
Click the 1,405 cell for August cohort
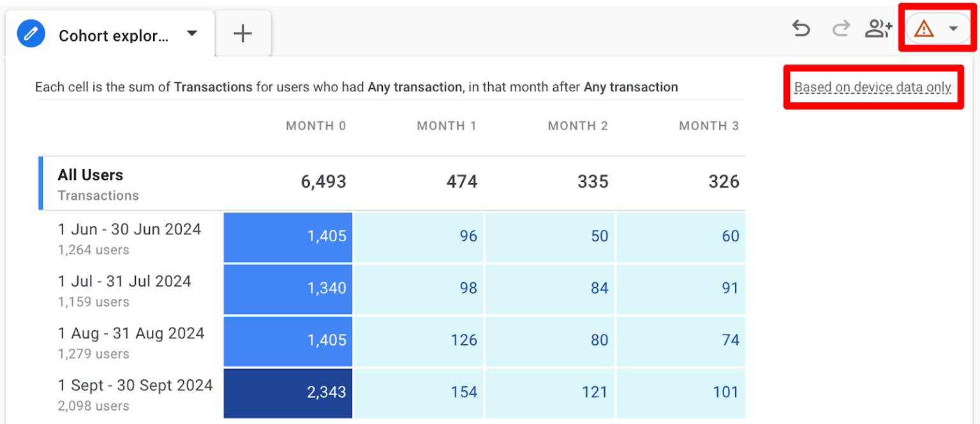288,340
